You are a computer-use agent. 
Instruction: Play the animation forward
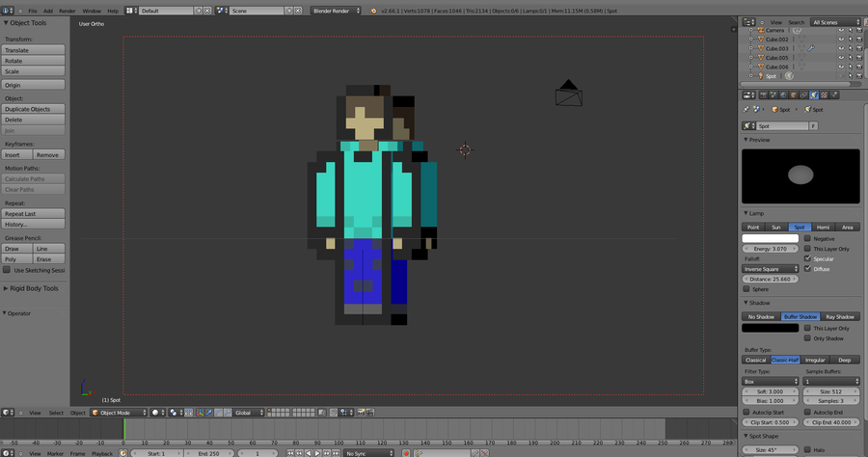point(317,453)
